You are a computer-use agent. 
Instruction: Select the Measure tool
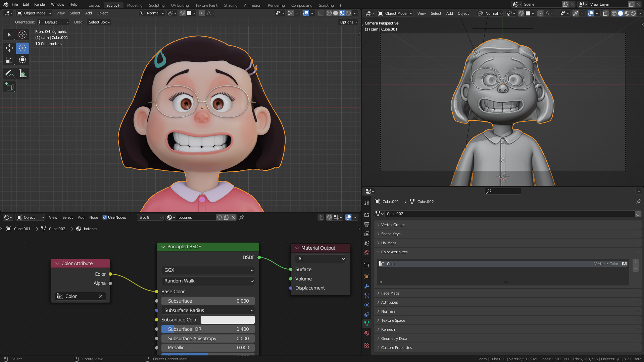22,73
